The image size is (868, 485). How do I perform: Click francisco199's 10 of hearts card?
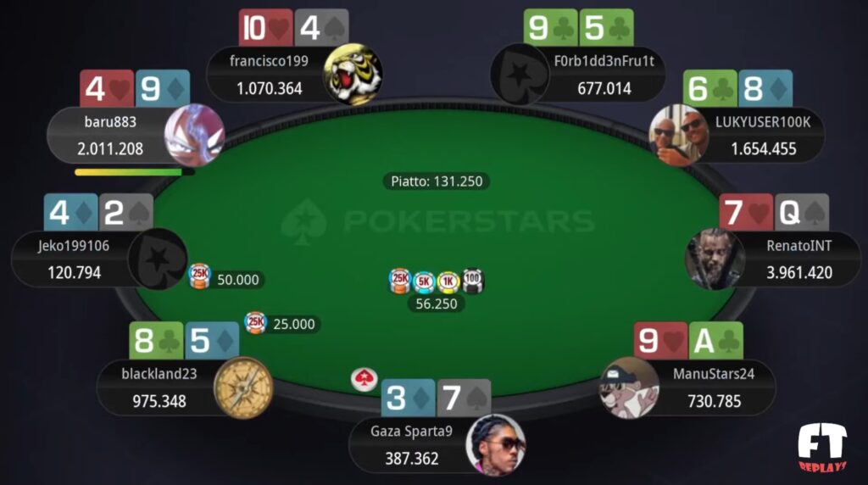click(265, 27)
